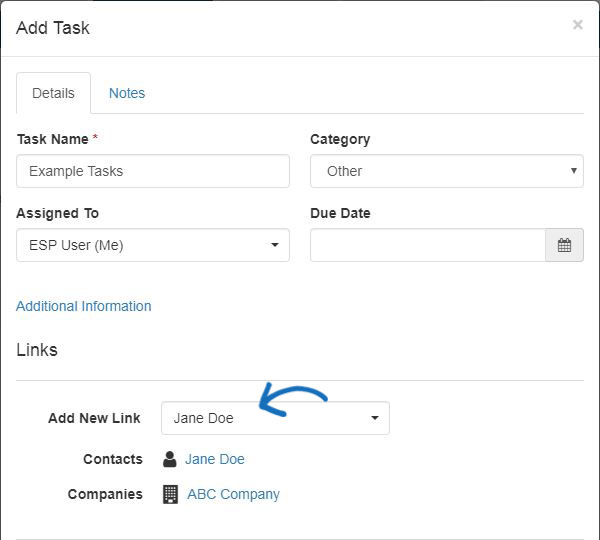This screenshot has width=600, height=540.
Task: Open the Category dropdown showing Other
Action: (447, 171)
